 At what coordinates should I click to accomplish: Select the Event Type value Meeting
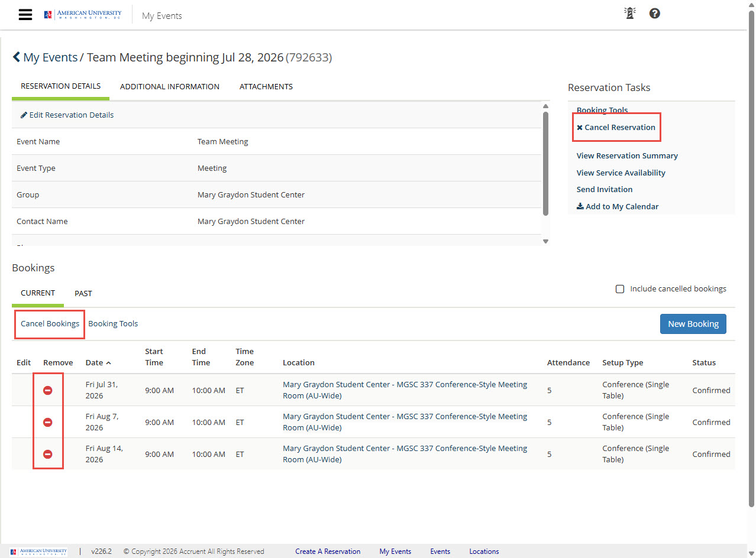point(212,168)
